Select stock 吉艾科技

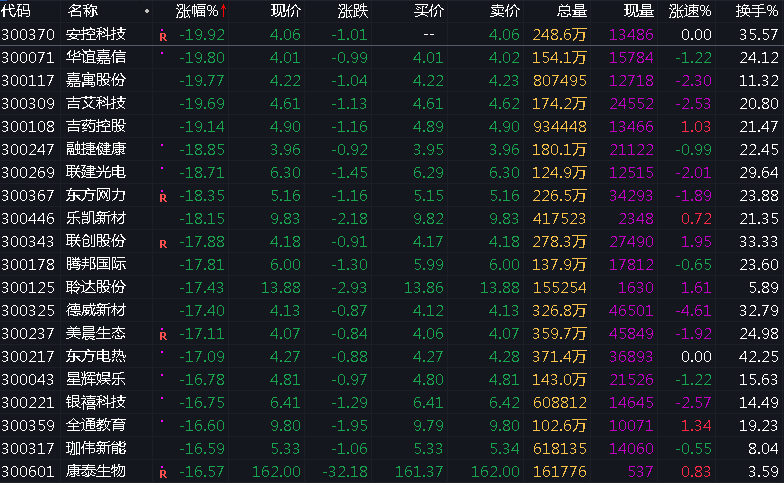[96, 103]
